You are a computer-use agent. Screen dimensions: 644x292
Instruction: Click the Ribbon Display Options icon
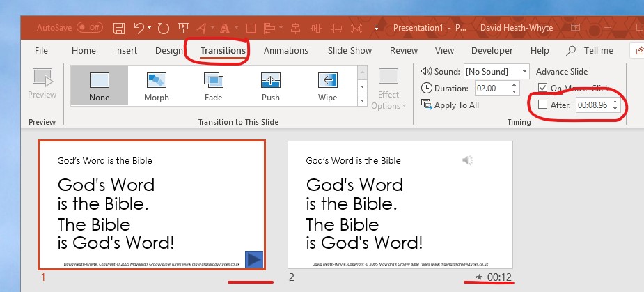576,28
